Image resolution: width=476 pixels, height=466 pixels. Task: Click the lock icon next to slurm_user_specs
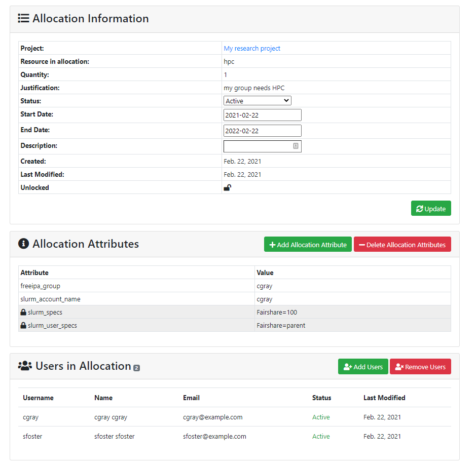(23, 325)
